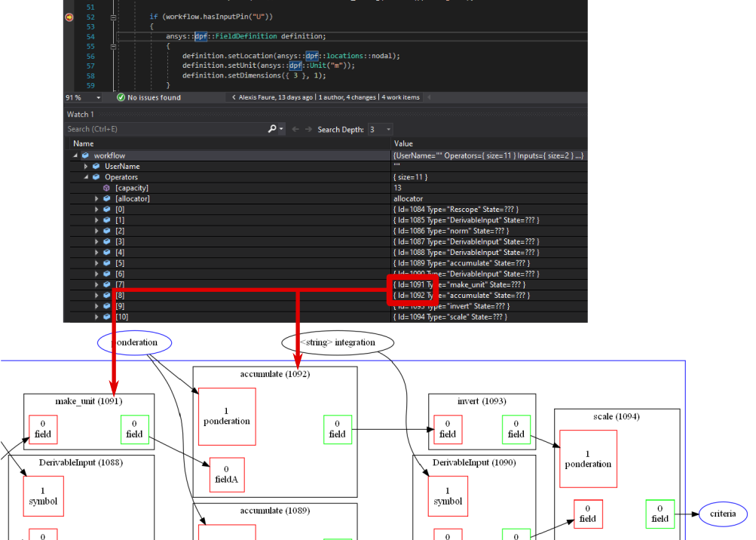Collapse the code block at line 52
The image size is (756, 540).
(113, 17)
